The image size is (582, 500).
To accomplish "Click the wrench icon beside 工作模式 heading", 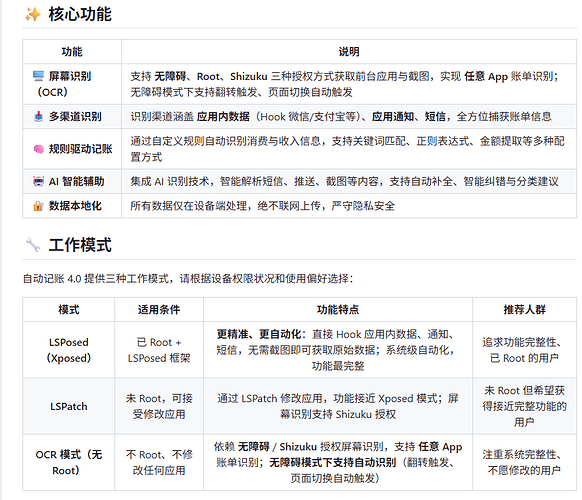I will click(x=33, y=245).
